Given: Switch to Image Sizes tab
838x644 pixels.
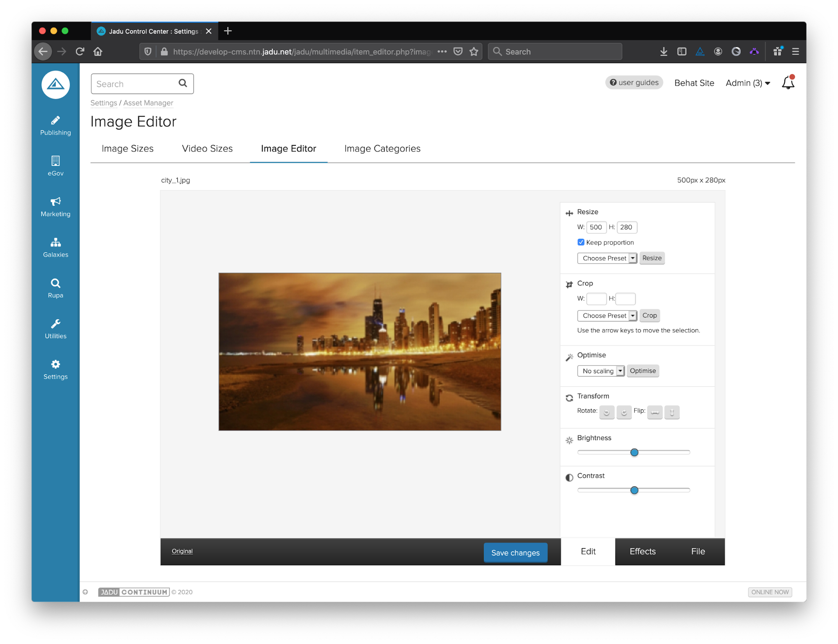Looking at the screenshot, I should pyautogui.click(x=127, y=149).
